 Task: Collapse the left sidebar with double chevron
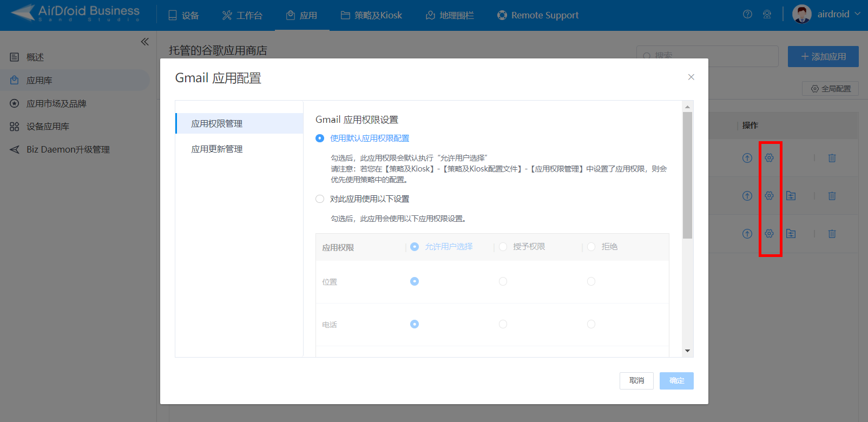pyautogui.click(x=144, y=42)
